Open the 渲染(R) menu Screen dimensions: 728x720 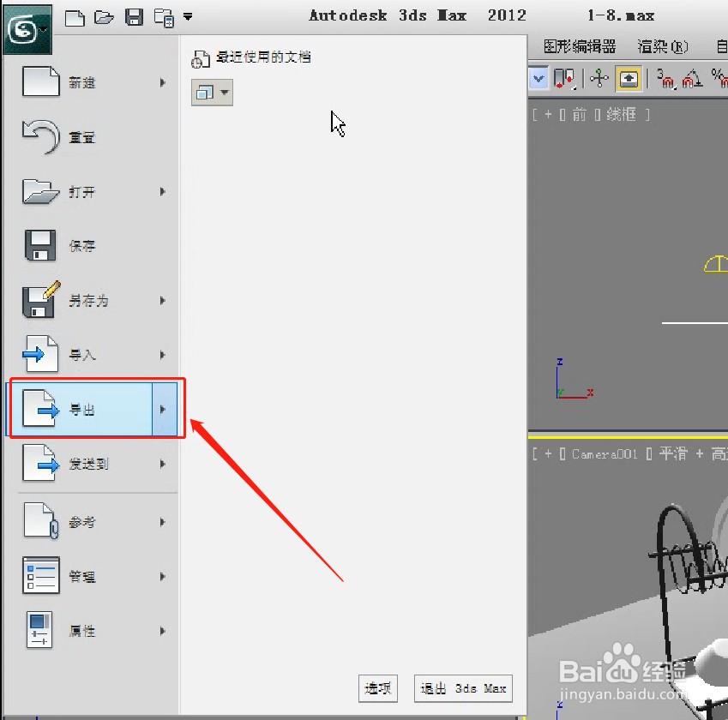[663, 46]
